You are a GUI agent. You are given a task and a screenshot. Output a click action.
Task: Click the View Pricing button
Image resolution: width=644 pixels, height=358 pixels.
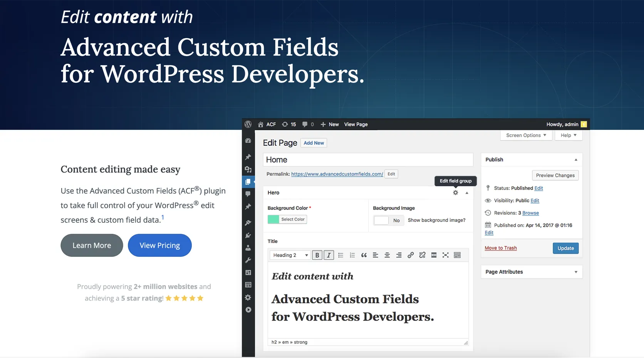(x=160, y=245)
